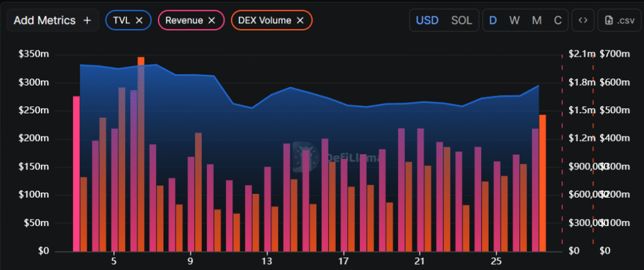Viewport: 644px width, 270px height.
Task: Select weekly (W) interval
Action: 514,20
